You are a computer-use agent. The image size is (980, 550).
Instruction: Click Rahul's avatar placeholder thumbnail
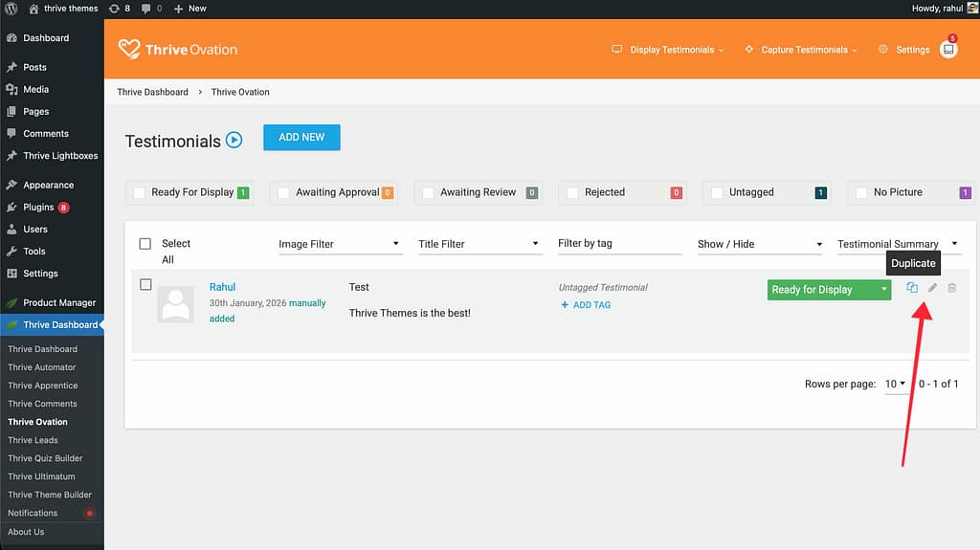175,303
